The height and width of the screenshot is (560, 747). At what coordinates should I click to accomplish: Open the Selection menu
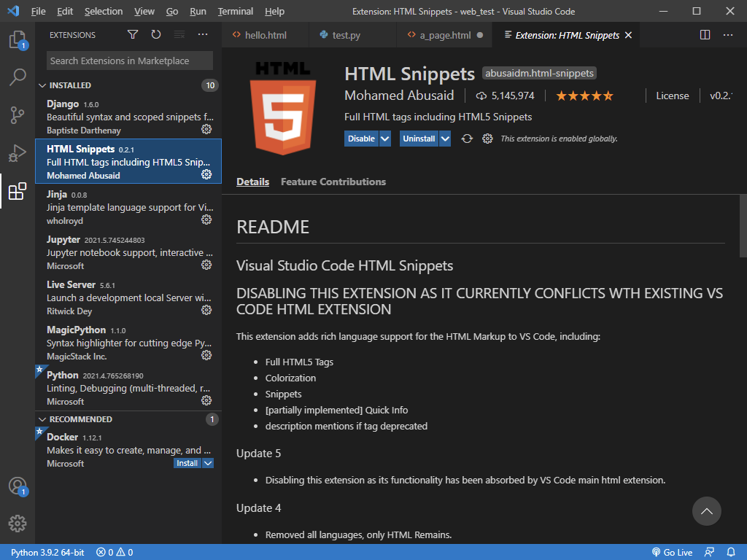tap(104, 12)
